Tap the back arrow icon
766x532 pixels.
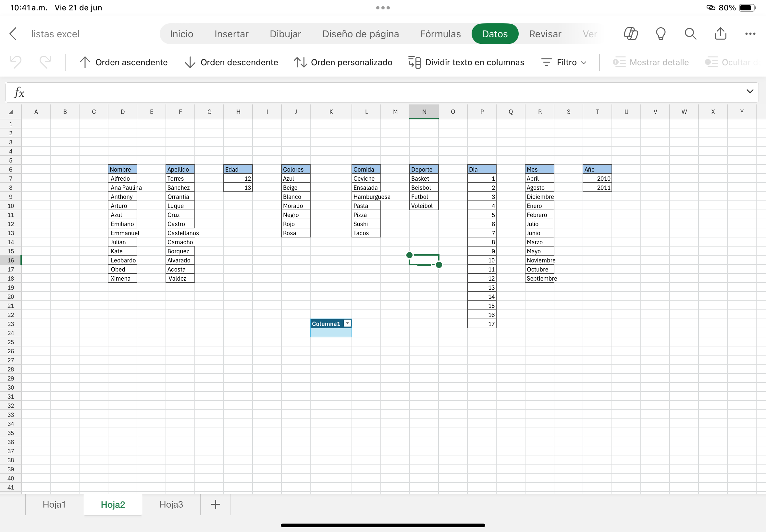coord(13,34)
